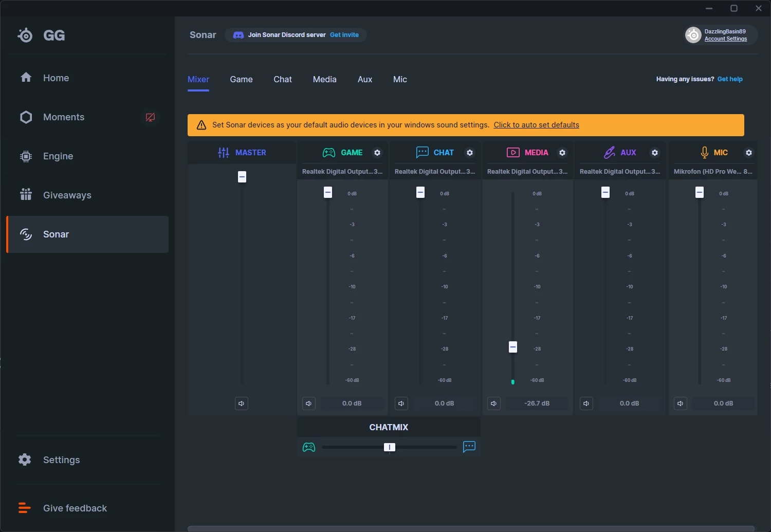Open CHAT output device dropdown

[x=435, y=172]
